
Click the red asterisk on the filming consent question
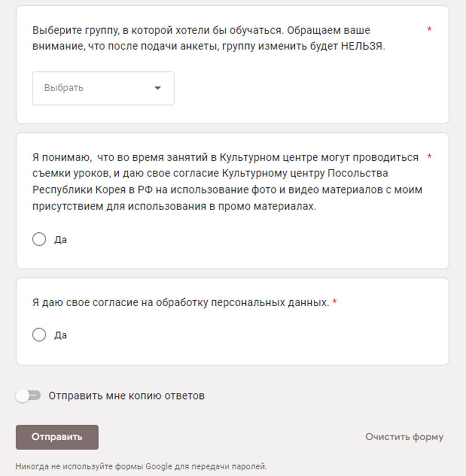(429, 156)
